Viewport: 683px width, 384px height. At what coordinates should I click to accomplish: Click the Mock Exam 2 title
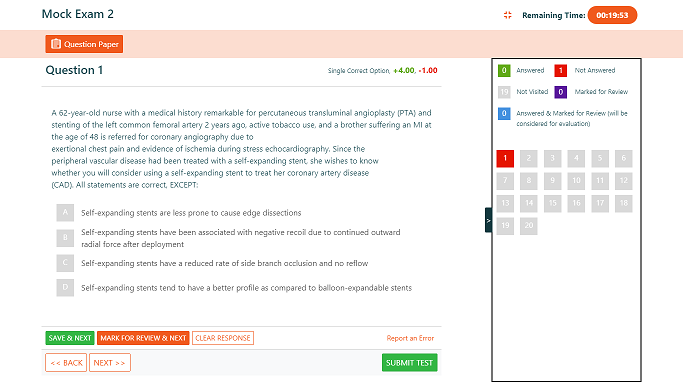[78, 14]
